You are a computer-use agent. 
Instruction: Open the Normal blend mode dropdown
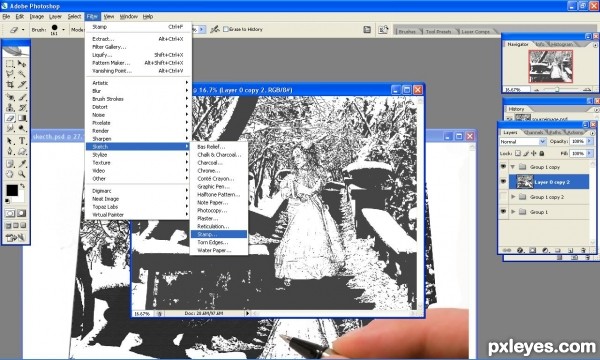[x=523, y=142]
